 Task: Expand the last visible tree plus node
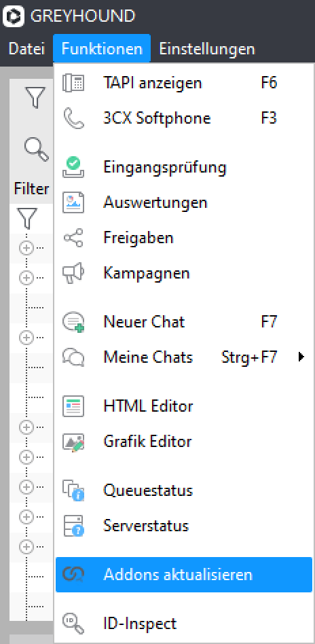[26, 546]
